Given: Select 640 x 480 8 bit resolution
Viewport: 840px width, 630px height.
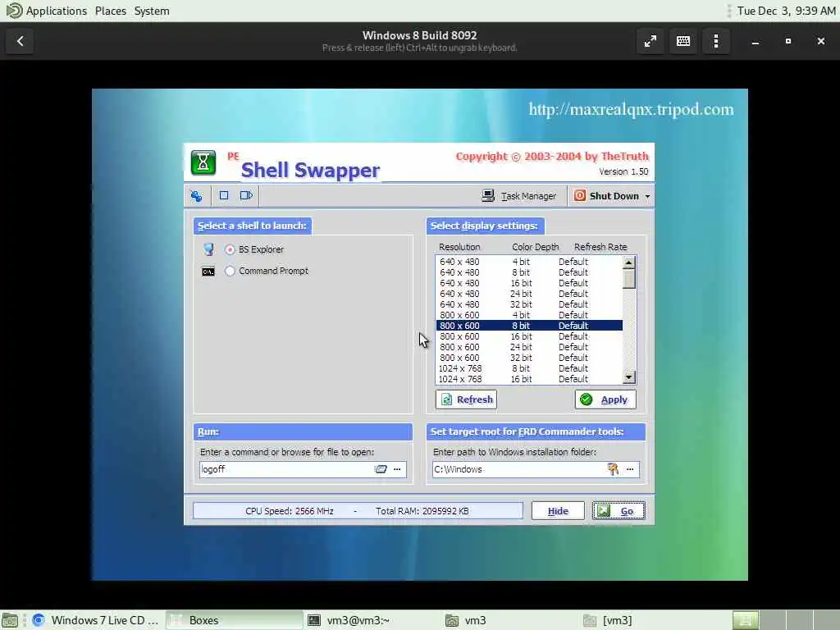Looking at the screenshot, I should pyautogui.click(x=529, y=272).
